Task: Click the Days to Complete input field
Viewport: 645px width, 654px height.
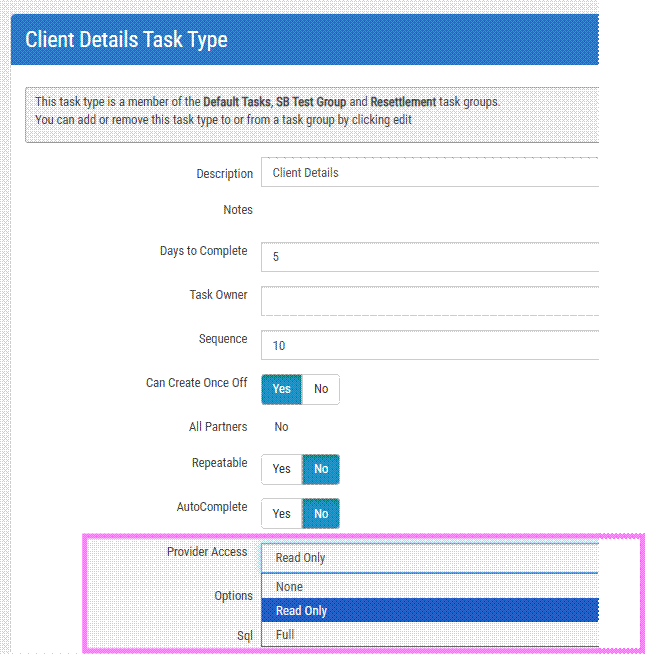Action: [430, 257]
